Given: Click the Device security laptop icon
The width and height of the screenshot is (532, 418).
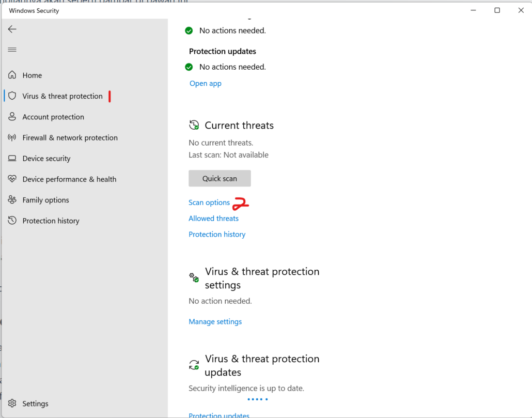Looking at the screenshot, I should 12,159.
